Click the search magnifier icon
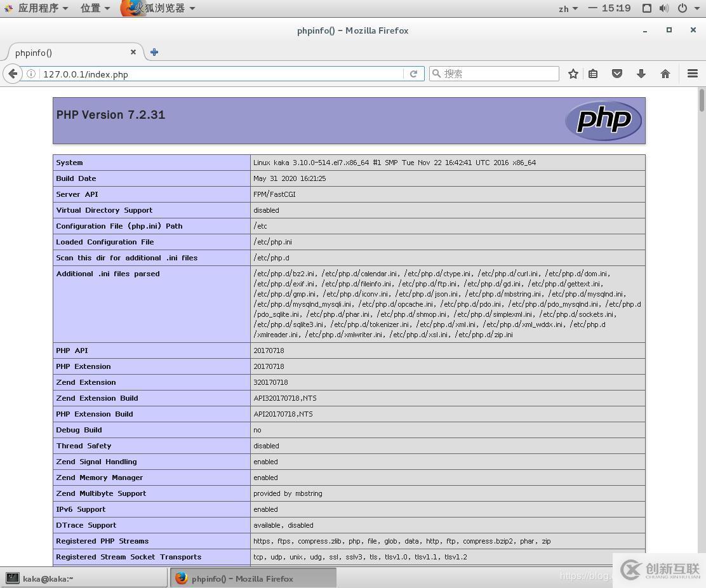706x588 pixels. pyautogui.click(x=436, y=74)
